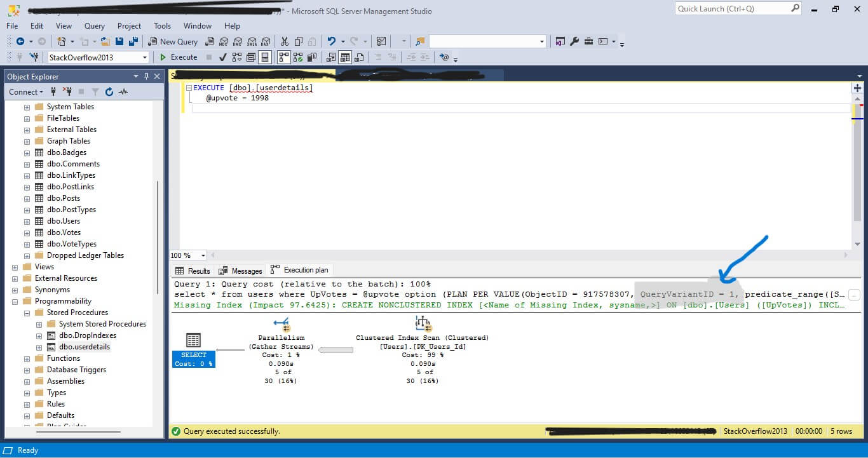Open the zoom percentage dropdown
This screenshot has width=868, height=458.
pyautogui.click(x=202, y=255)
